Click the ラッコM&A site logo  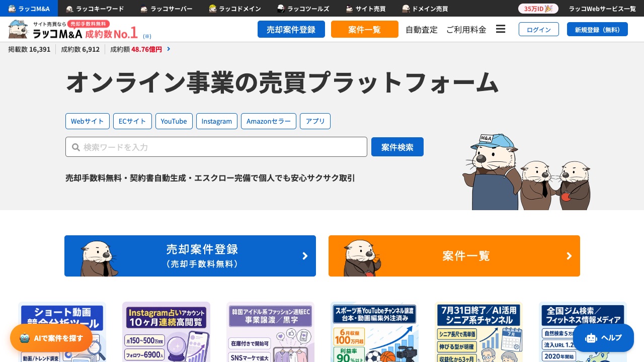point(73,29)
